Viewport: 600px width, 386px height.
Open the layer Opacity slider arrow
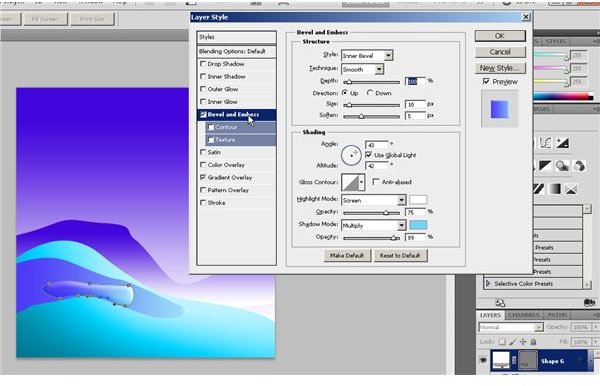coord(595,327)
